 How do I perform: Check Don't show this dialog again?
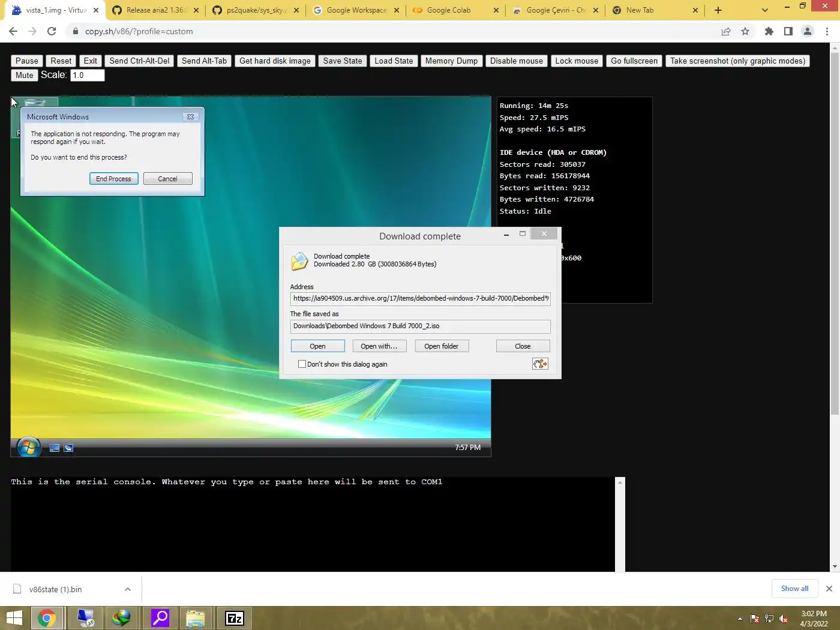(x=302, y=364)
